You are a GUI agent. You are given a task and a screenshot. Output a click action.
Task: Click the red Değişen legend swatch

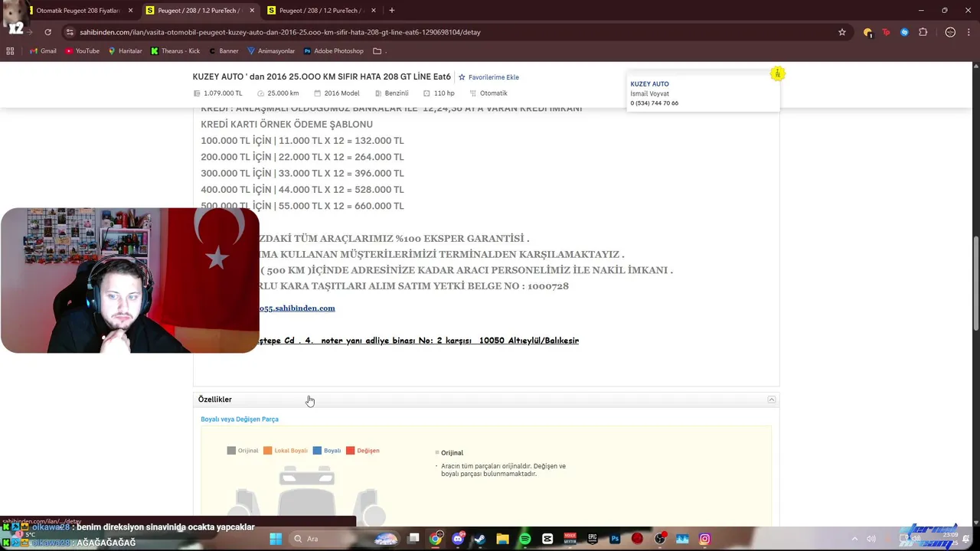350,451
